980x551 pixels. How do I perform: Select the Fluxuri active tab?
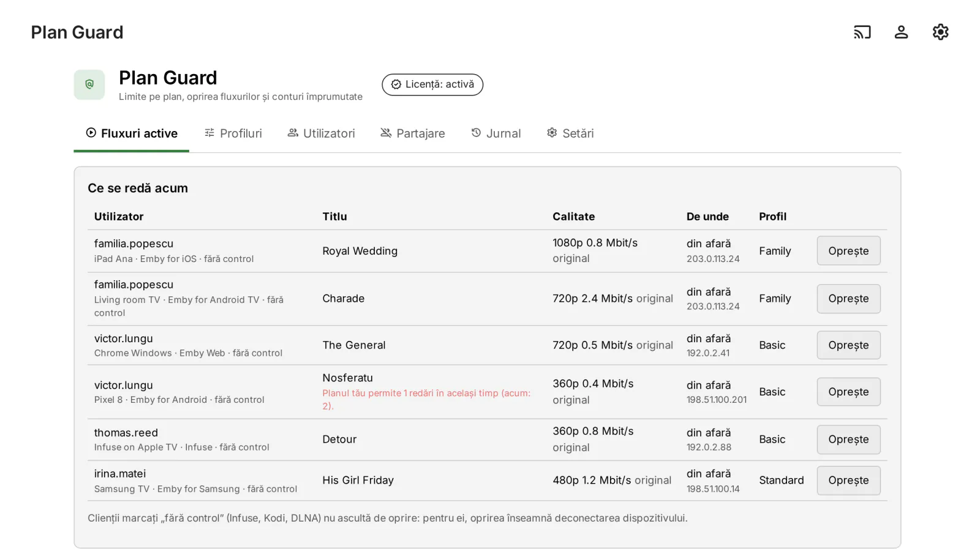pos(132,133)
